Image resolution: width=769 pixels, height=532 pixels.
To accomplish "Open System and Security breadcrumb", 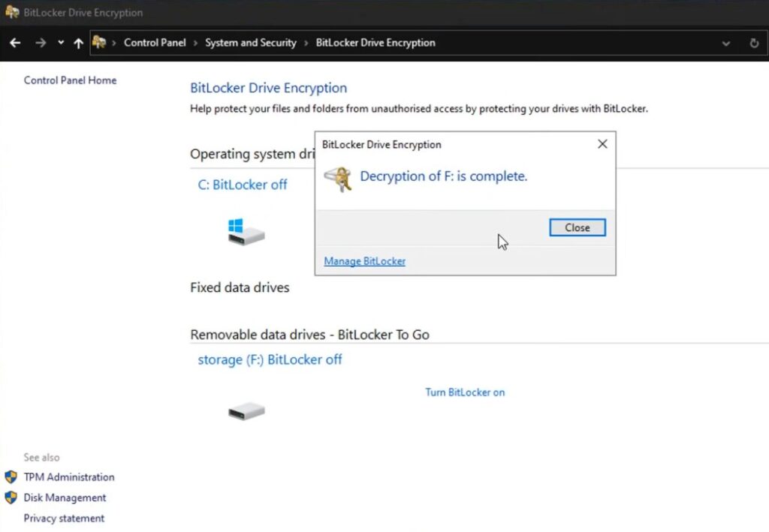I will 251,43.
